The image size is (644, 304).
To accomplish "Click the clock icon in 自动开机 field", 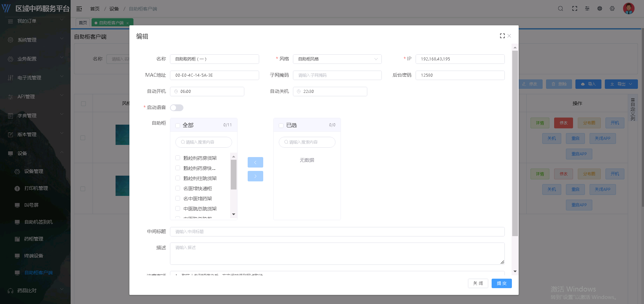I will pos(176,92).
